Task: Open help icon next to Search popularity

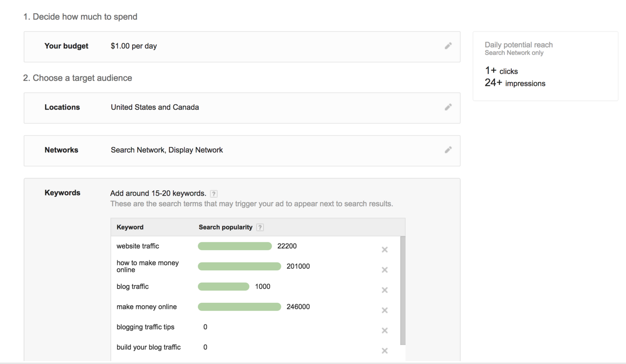Action: (x=260, y=227)
